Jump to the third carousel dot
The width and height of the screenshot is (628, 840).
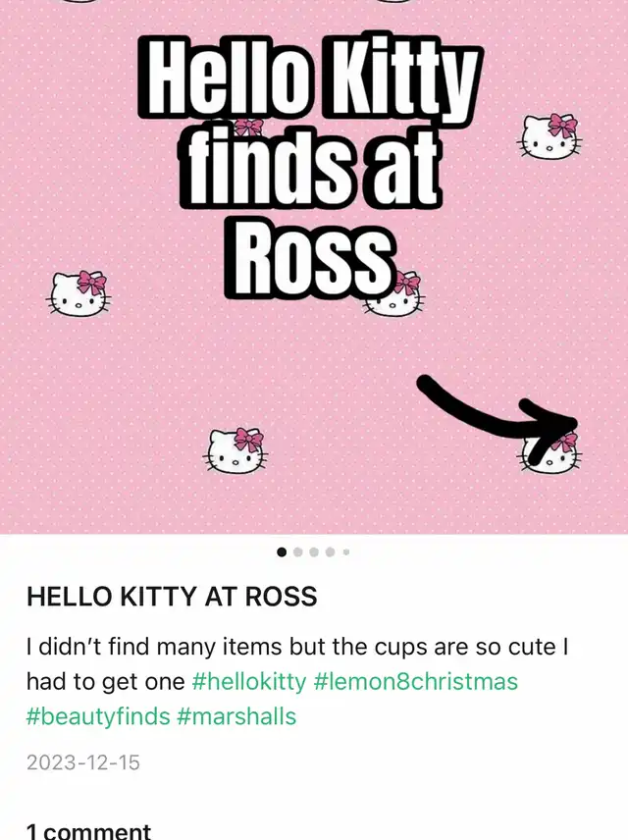(x=314, y=551)
